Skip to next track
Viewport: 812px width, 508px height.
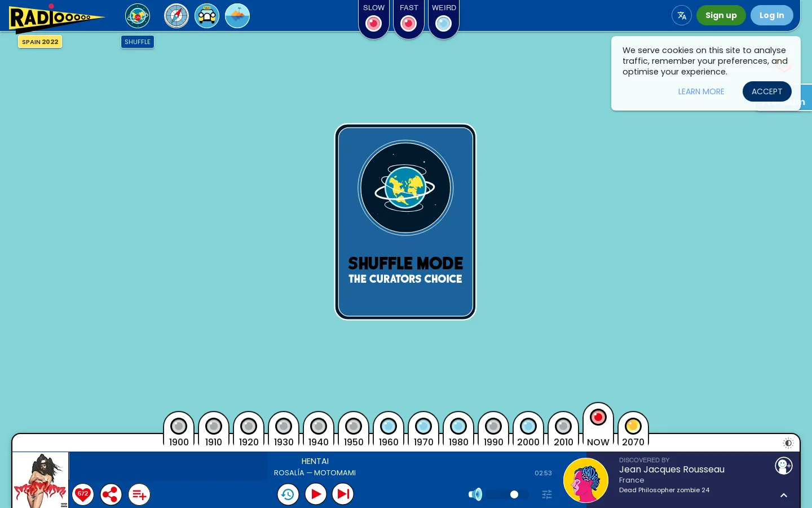[x=343, y=494]
